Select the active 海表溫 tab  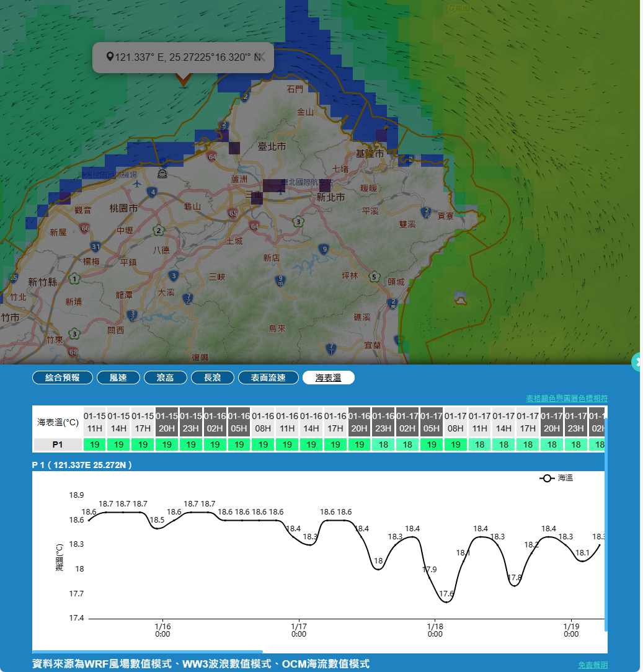pos(328,378)
